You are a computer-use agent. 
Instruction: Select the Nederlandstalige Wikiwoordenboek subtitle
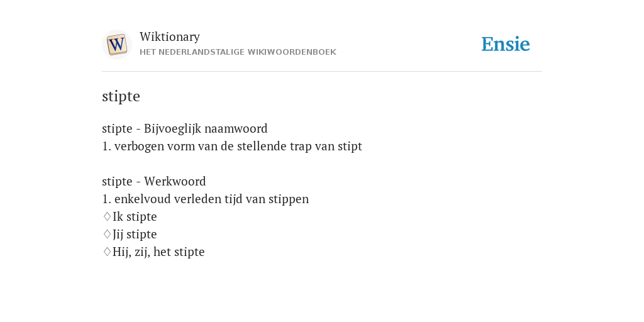tap(238, 52)
